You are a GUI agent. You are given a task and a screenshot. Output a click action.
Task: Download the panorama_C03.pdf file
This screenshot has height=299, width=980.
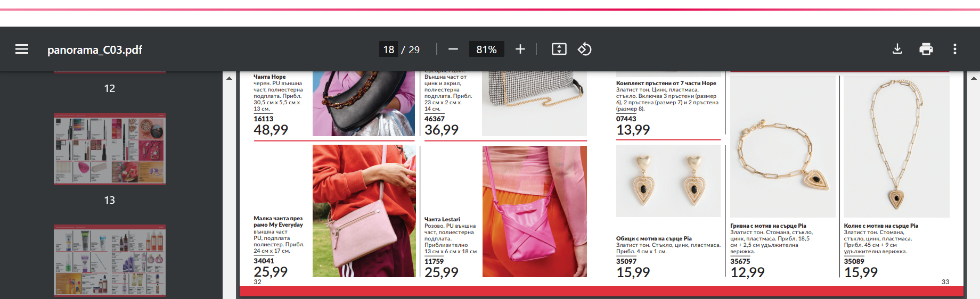pyautogui.click(x=897, y=49)
